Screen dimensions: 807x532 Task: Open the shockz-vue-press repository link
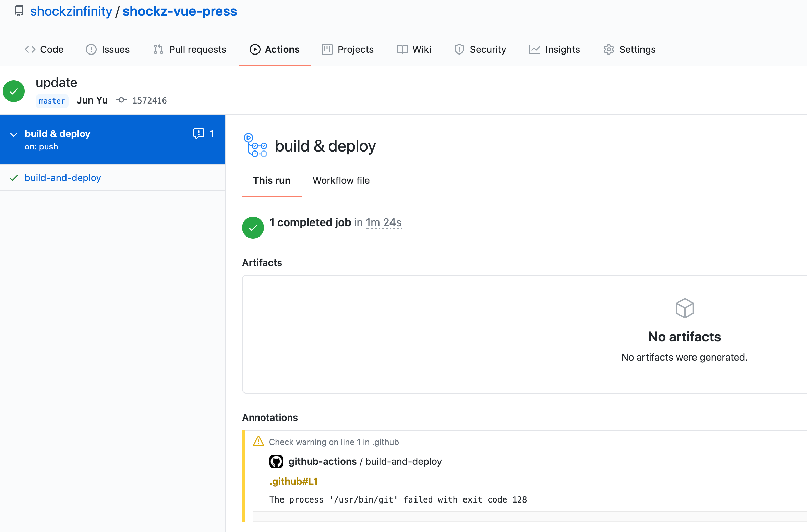(x=180, y=11)
